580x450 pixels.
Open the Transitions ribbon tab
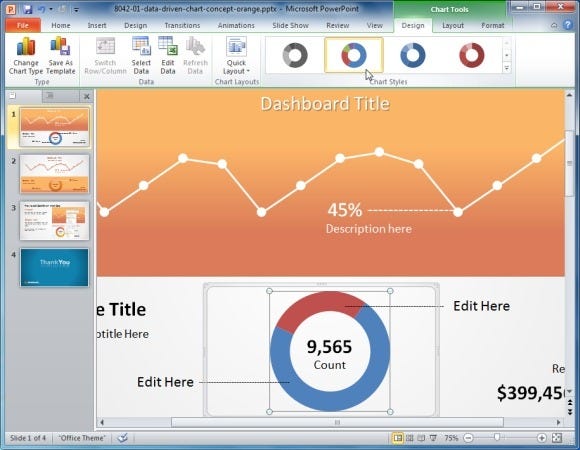(x=182, y=25)
